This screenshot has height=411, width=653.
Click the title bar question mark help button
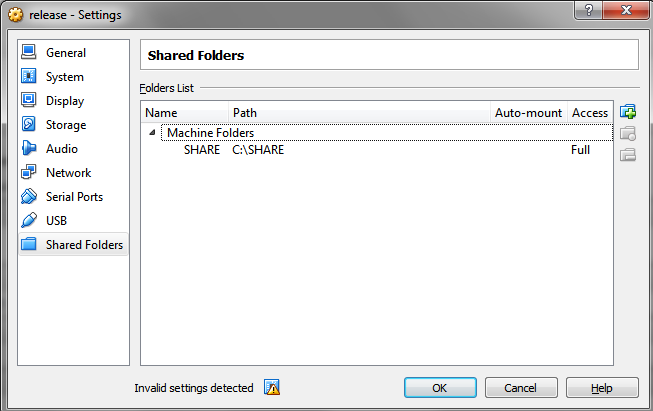click(588, 10)
